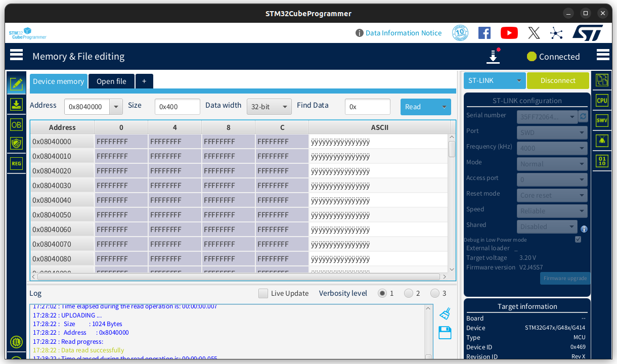Select verbosity level 3
Viewport: 617px width, 364px height.
pos(435,293)
